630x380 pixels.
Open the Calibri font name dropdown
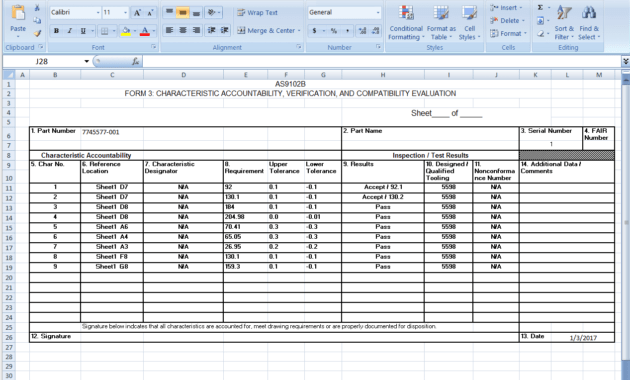[98, 13]
